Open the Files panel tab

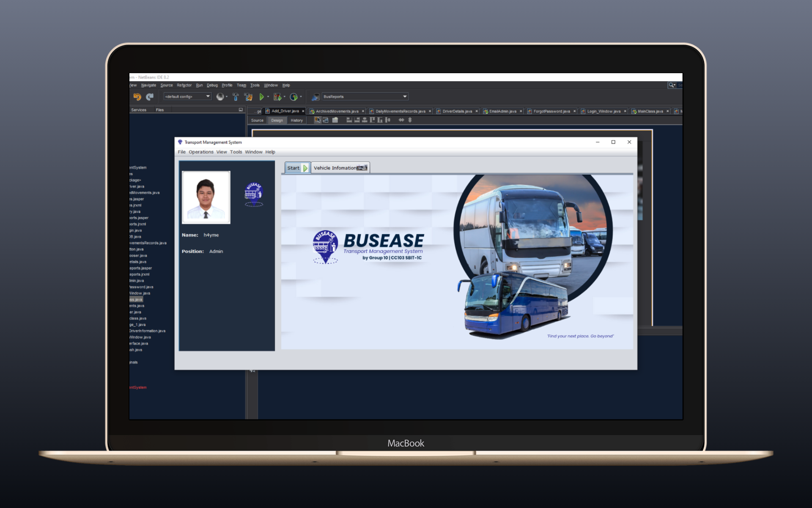coord(159,110)
